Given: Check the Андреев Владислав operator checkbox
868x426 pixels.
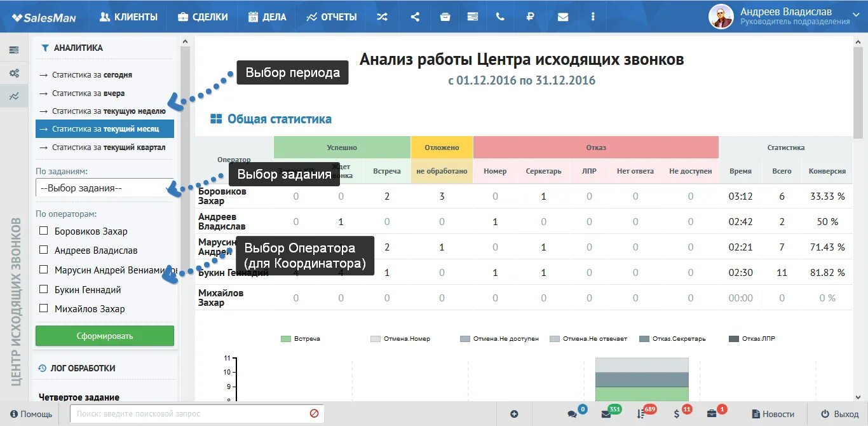Looking at the screenshot, I should 44,250.
